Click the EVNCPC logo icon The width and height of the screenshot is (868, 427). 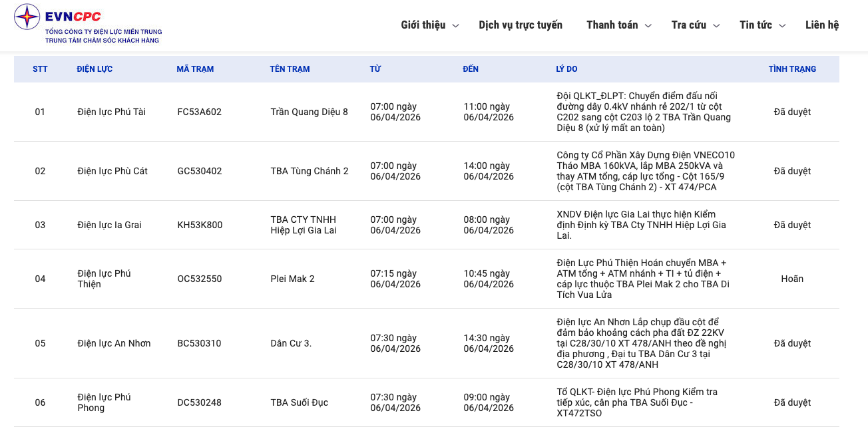[27, 17]
